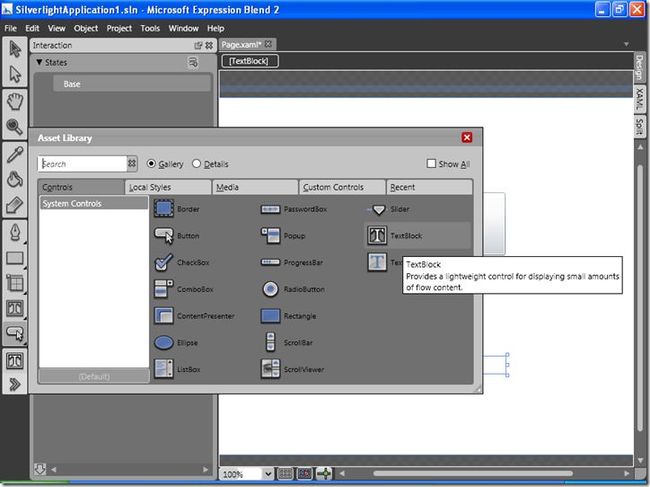Select Rectangle control in gallery

(x=289, y=316)
